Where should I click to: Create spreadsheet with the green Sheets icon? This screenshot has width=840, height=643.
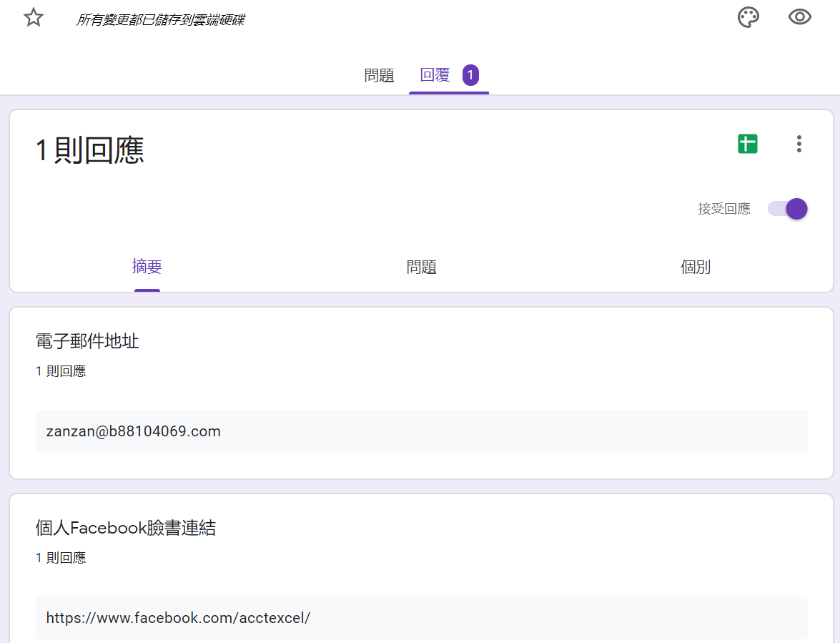point(747,144)
